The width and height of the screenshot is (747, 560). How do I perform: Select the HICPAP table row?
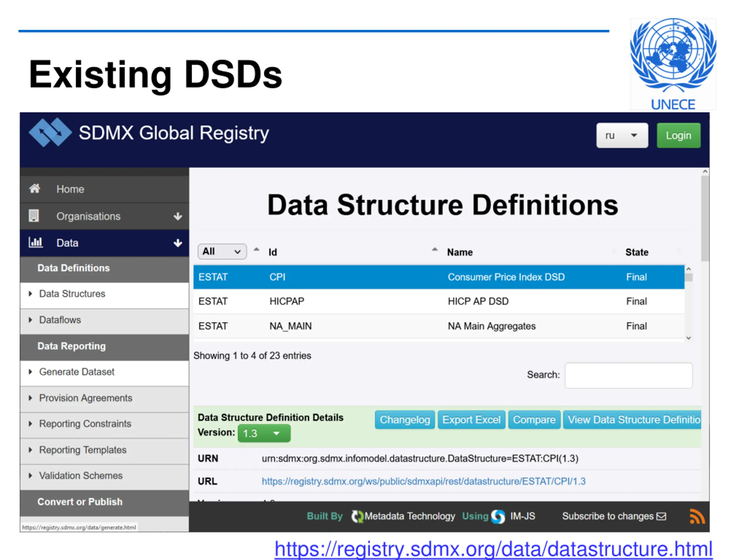point(439,301)
